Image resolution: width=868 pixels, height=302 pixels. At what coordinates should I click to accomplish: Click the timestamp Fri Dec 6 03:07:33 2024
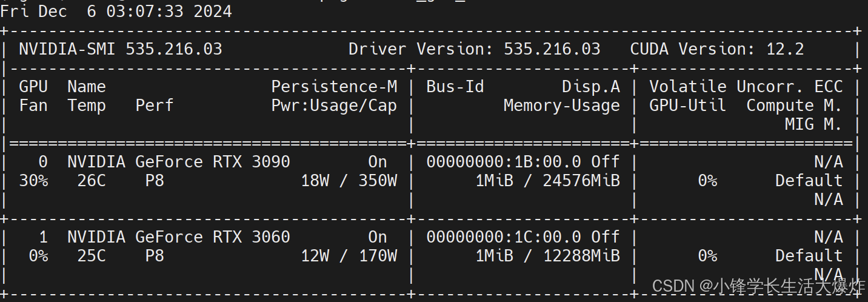pyautogui.click(x=116, y=12)
